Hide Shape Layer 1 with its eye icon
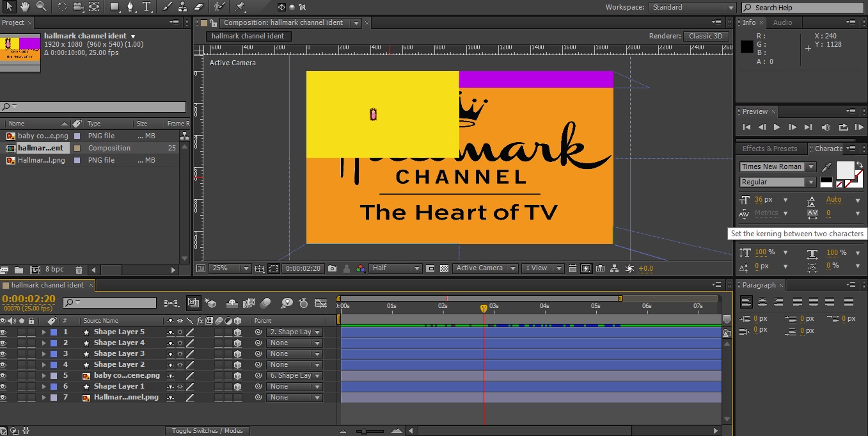The image size is (868, 436). tap(3, 387)
